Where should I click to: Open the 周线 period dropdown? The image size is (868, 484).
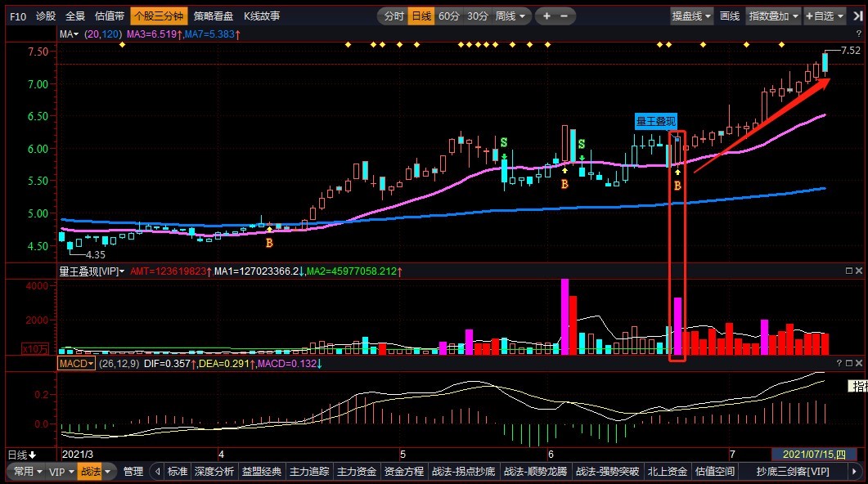[x=511, y=16]
